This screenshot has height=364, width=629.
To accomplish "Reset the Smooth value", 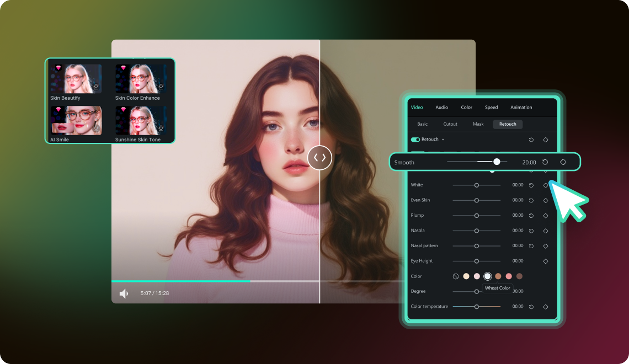I will tap(545, 162).
